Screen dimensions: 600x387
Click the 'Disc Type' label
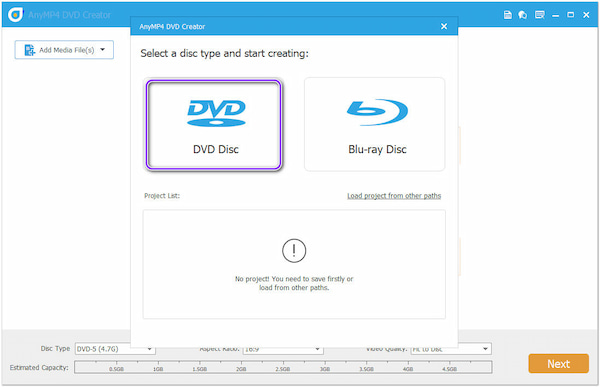click(55, 348)
